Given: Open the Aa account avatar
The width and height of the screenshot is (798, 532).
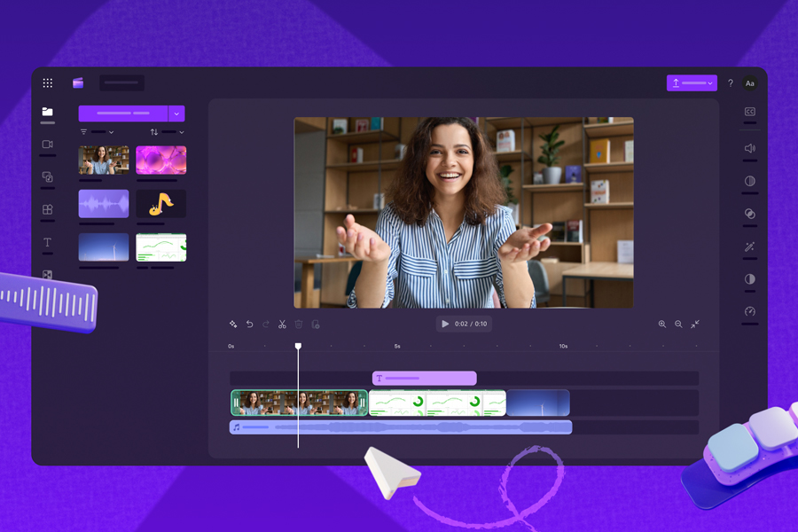Looking at the screenshot, I should 749,83.
